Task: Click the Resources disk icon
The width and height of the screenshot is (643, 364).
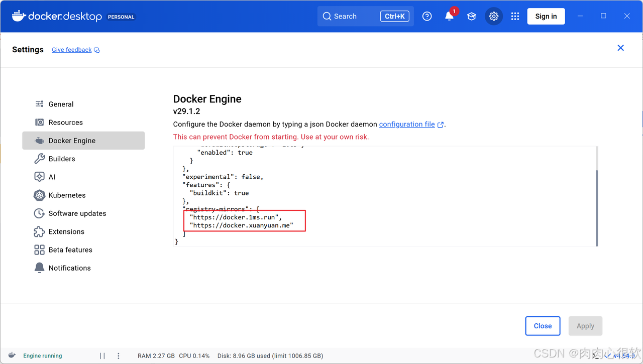Action: [39, 123]
